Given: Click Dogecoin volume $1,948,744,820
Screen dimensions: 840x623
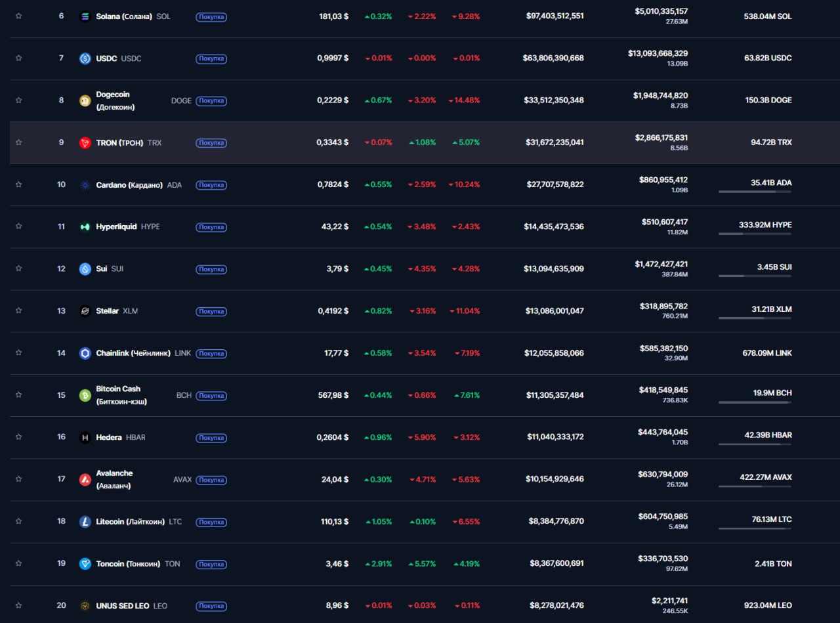Looking at the screenshot, I should (661, 96).
